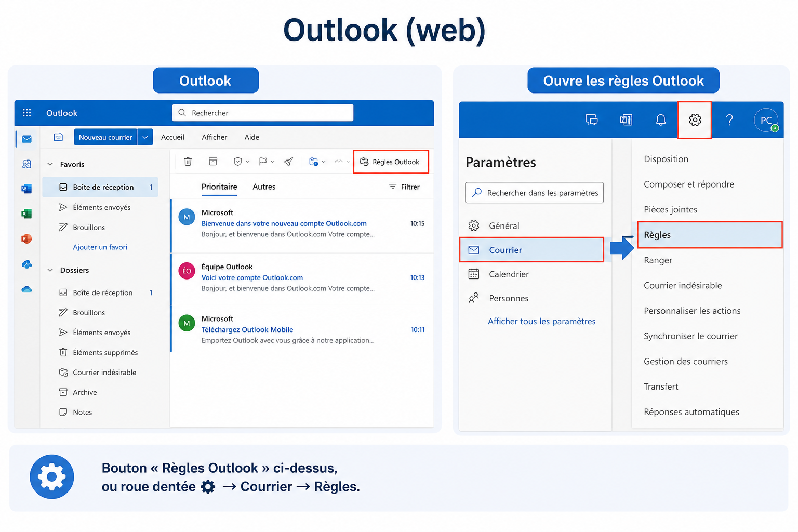Click Rechercher dans les paramètres field
The height and width of the screenshot is (532, 798).
(534, 193)
